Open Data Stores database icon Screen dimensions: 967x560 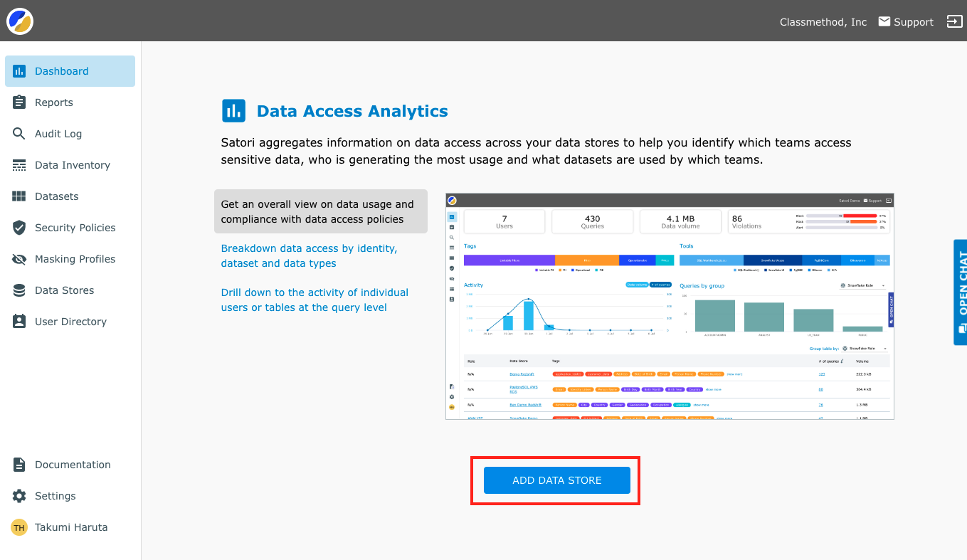click(19, 290)
